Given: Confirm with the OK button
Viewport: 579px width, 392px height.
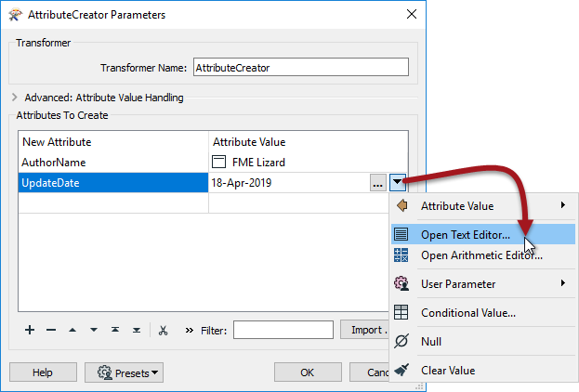Looking at the screenshot, I should point(308,372).
